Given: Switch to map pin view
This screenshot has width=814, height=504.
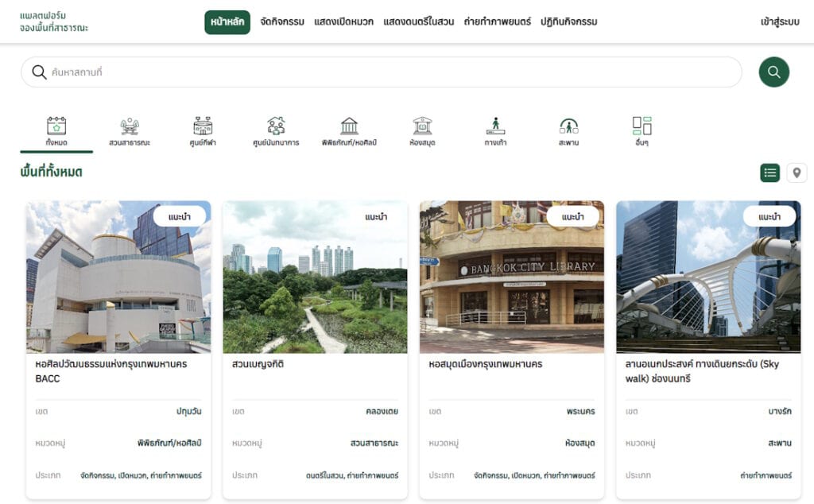Looking at the screenshot, I should click(x=797, y=173).
